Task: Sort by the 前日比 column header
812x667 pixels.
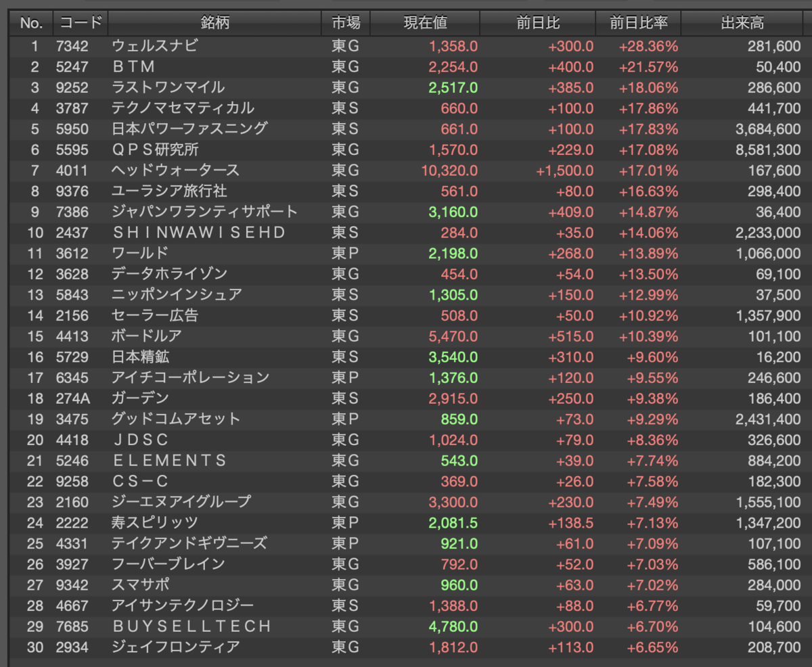Action: click(x=538, y=24)
